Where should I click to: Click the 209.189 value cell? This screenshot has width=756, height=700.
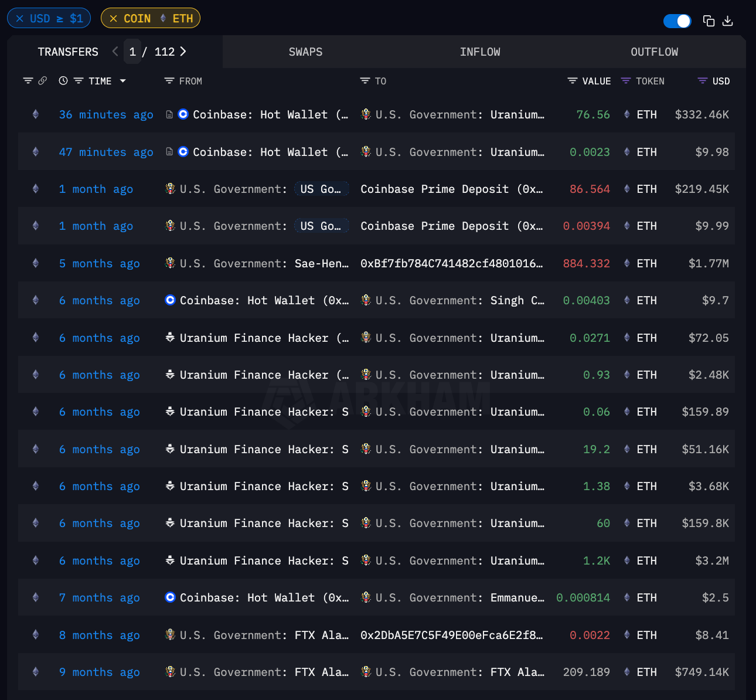coord(587,672)
